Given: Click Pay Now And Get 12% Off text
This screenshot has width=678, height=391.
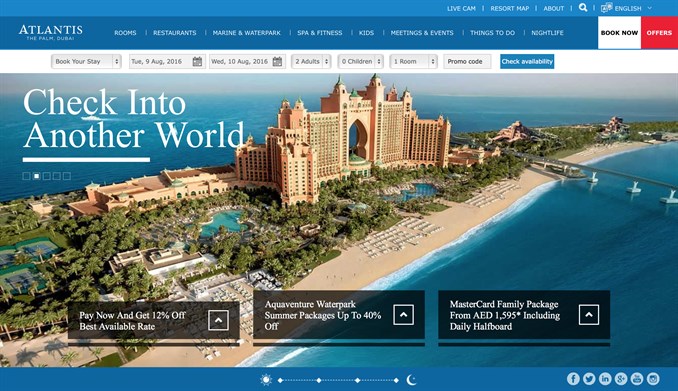Looking at the screenshot, I should (x=132, y=320).
